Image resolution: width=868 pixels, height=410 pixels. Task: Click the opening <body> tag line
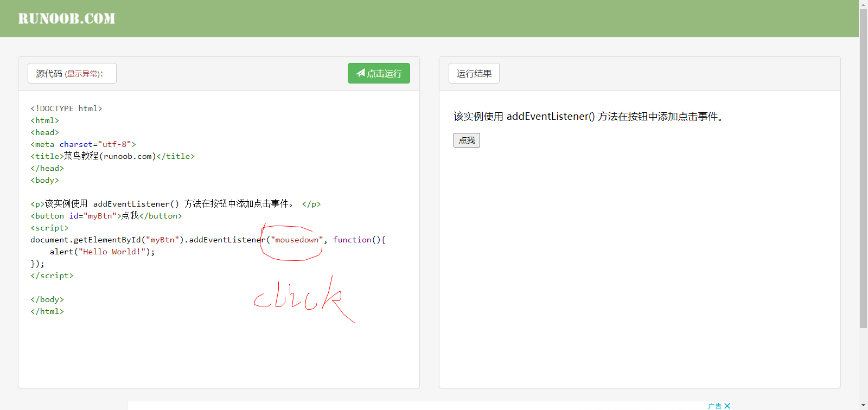[44, 180]
